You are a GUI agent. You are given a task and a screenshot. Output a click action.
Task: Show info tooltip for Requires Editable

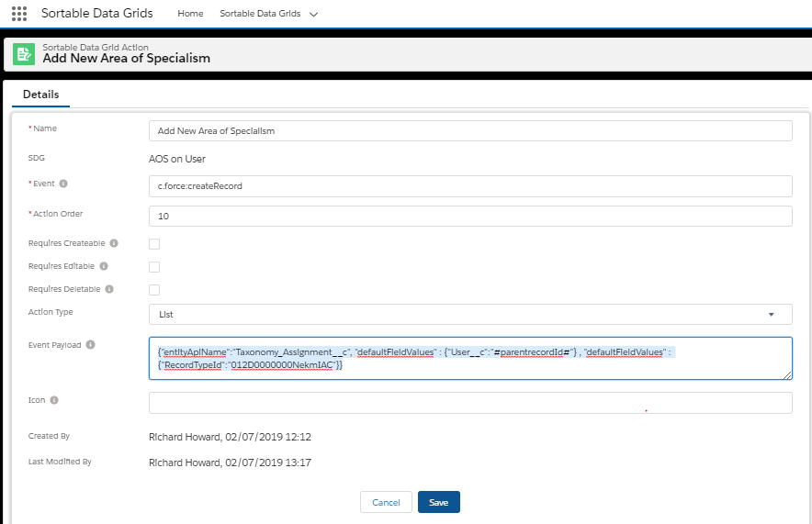(104, 266)
